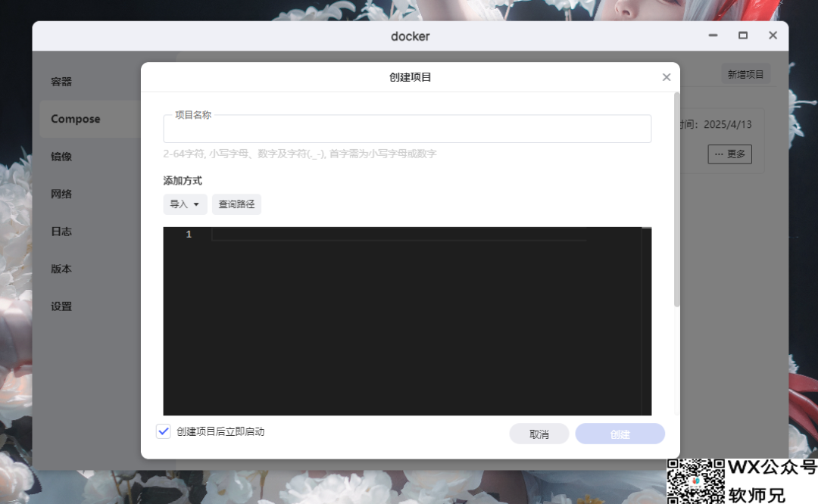Open the 版本 sidebar section
818x504 pixels.
(x=61, y=269)
